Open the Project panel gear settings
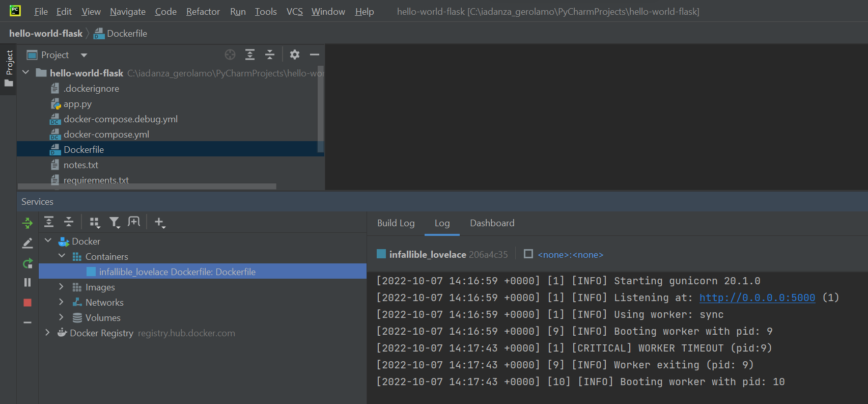Screen dimensions: 868x404 (295, 55)
